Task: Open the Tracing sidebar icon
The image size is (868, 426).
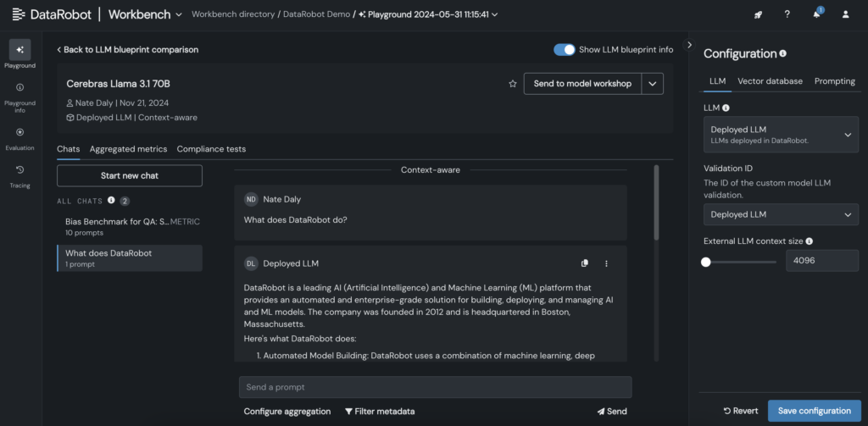Action: [x=20, y=170]
